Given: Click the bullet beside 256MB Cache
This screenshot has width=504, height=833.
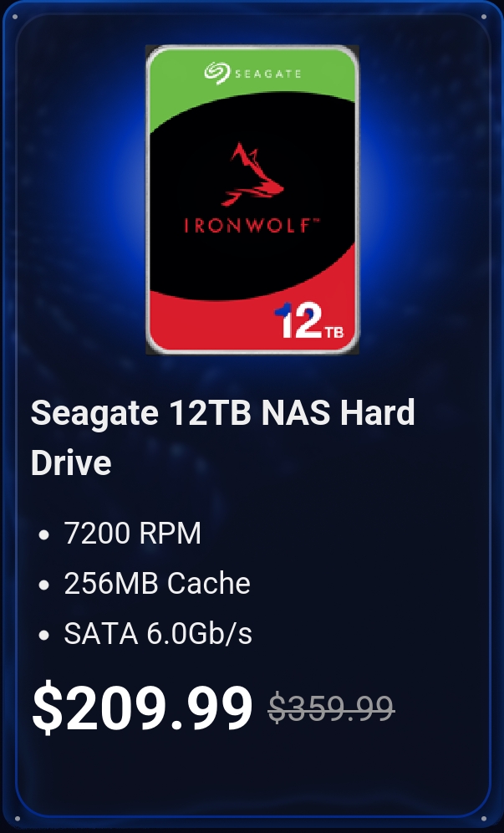Looking at the screenshot, I should tap(44, 585).
